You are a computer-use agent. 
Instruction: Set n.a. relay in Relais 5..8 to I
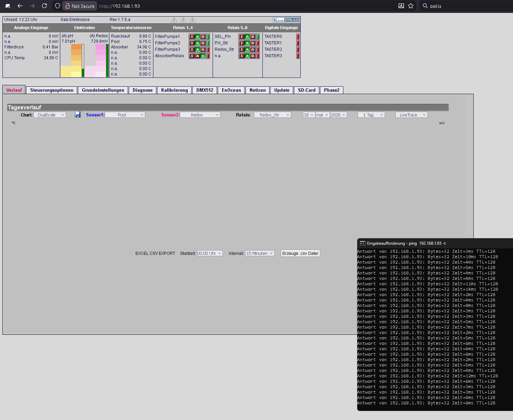pyautogui.click(x=242, y=56)
